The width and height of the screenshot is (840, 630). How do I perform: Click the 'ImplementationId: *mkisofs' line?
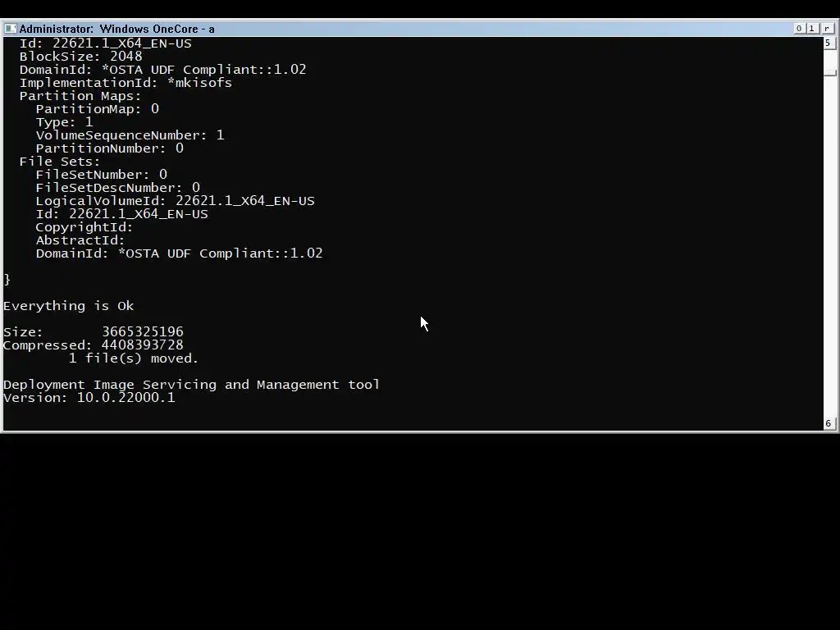[x=126, y=83]
